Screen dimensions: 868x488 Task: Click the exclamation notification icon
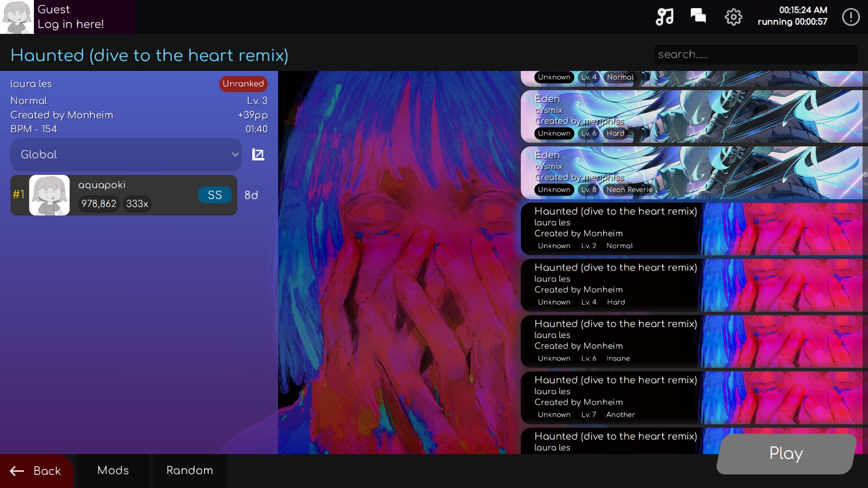(x=850, y=17)
